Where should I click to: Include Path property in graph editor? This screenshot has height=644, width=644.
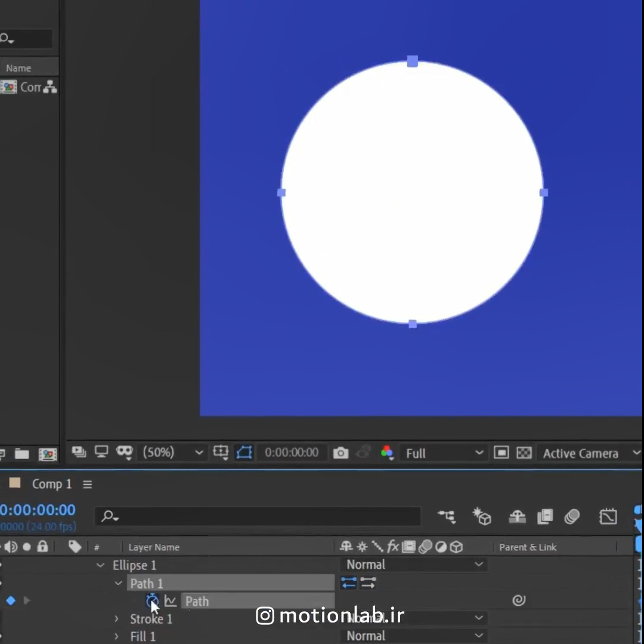point(171,601)
